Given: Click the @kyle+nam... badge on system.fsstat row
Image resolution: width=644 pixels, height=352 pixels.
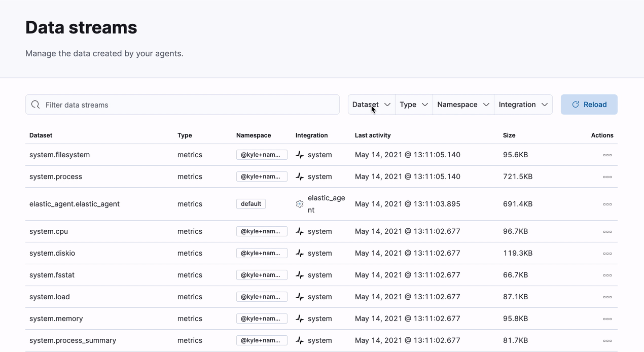Looking at the screenshot, I should (262, 274).
